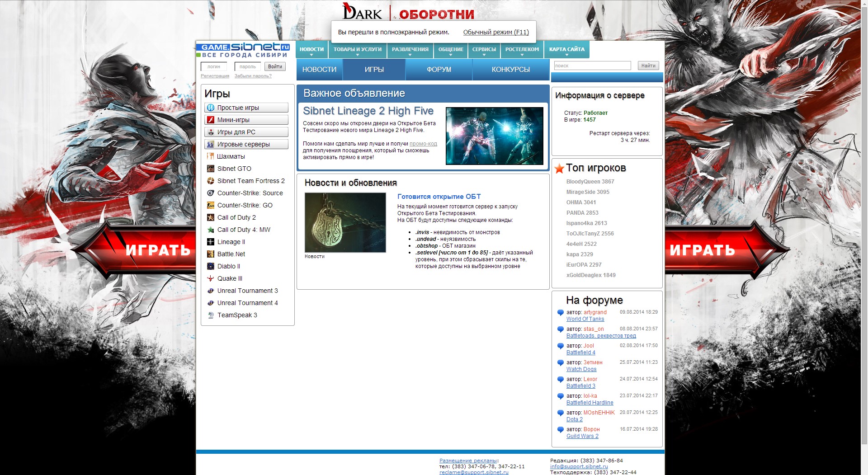Click the Game Sibnet.ru logo
The height and width of the screenshot is (475, 868).
[x=243, y=50]
